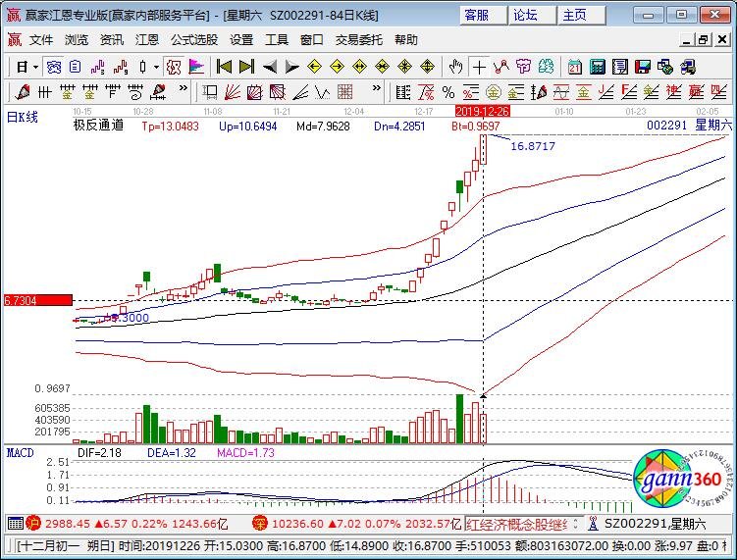This screenshot has width=737, height=560.
Task: Click the yellow diamond right-arrow icon
Action: (337, 67)
